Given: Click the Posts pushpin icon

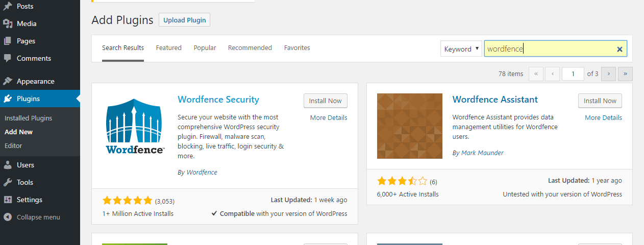Looking at the screenshot, I should click(8, 6).
